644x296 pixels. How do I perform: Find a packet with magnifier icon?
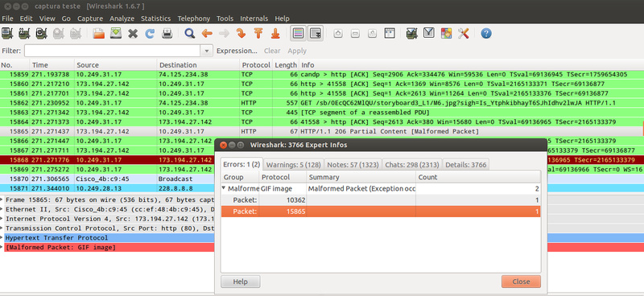click(x=189, y=33)
